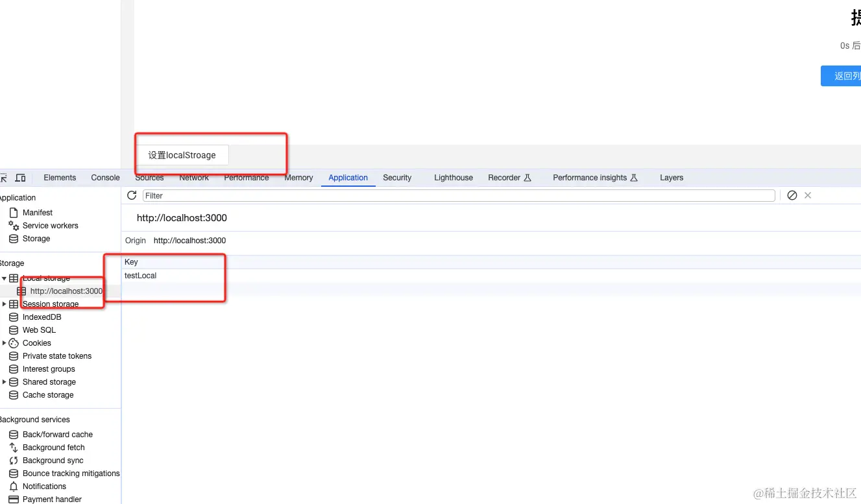Click the Origin http://localhost:3000 value

pyautogui.click(x=189, y=241)
